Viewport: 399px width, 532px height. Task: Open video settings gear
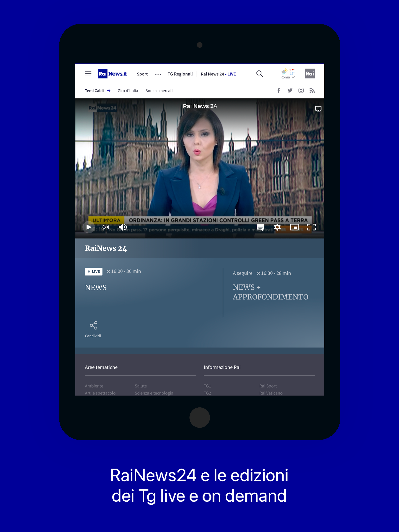click(x=277, y=227)
